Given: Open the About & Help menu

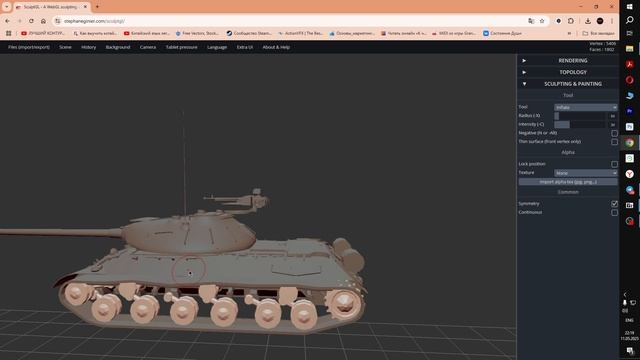Looking at the screenshot, I should tap(276, 47).
